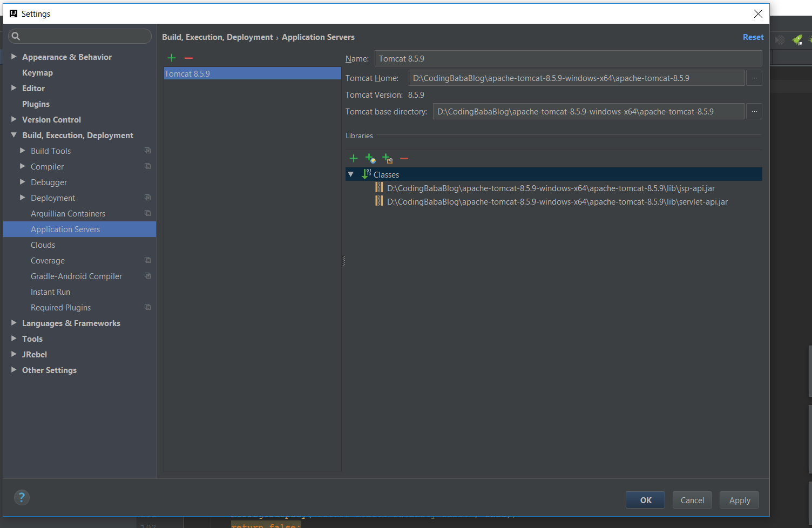Dismiss the dialog with Cancel

click(692, 500)
